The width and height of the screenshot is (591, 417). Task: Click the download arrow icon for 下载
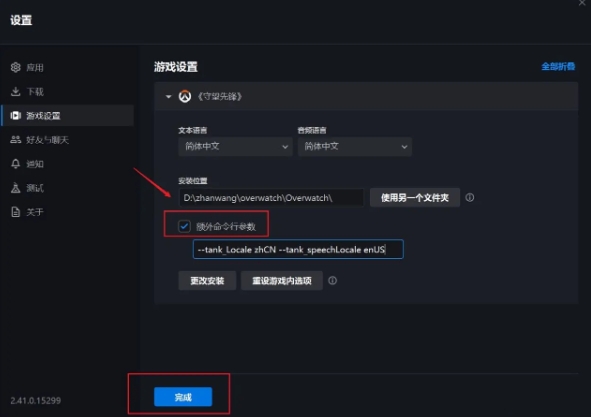point(15,92)
